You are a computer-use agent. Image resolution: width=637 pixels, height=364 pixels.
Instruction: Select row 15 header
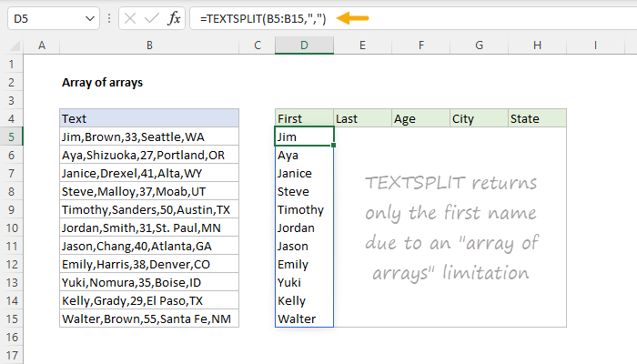pyautogui.click(x=12, y=318)
